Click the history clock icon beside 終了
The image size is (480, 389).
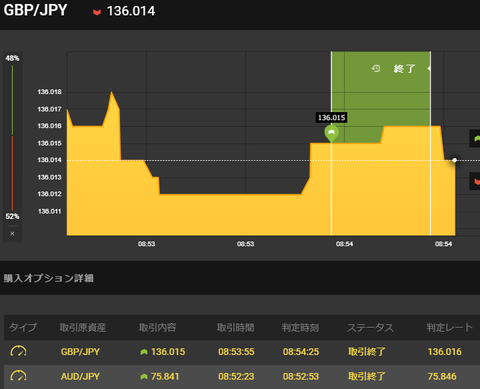pyautogui.click(x=376, y=69)
